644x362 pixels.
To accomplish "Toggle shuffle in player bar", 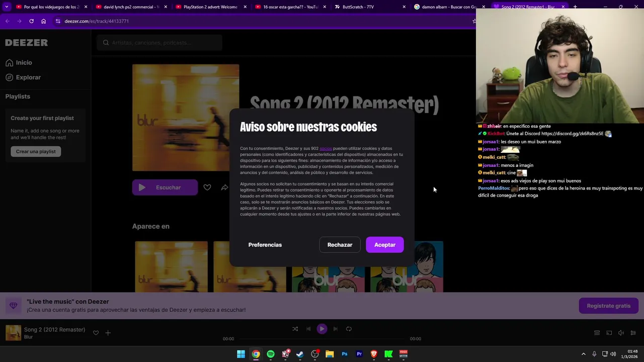I will [295, 329].
